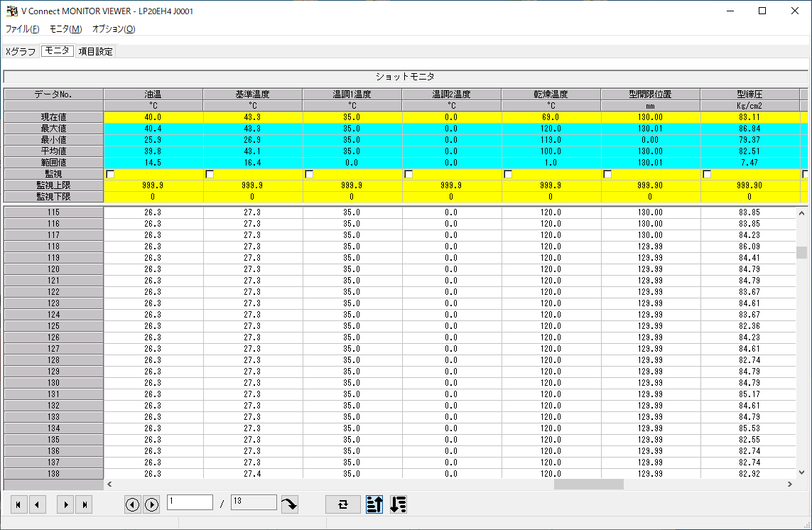Click the ショットモニタ title bar
The image size is (812, 530).
coord(405,77)
